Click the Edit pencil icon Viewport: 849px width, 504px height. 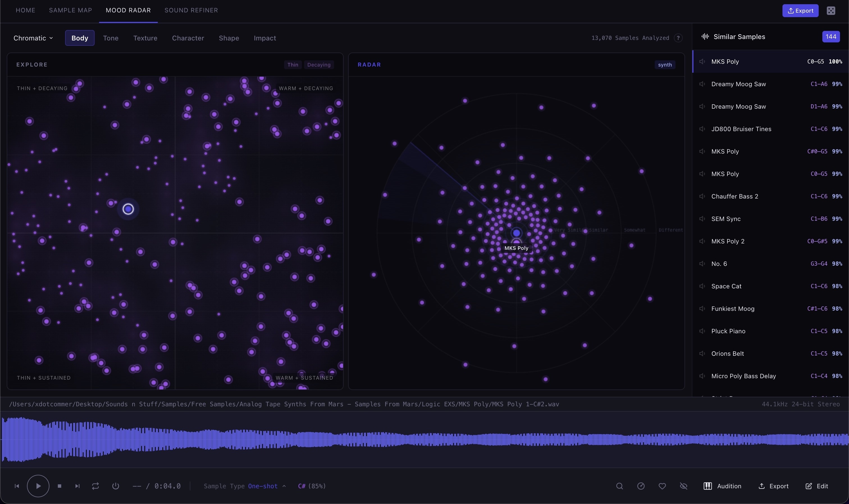coord(808,486)
